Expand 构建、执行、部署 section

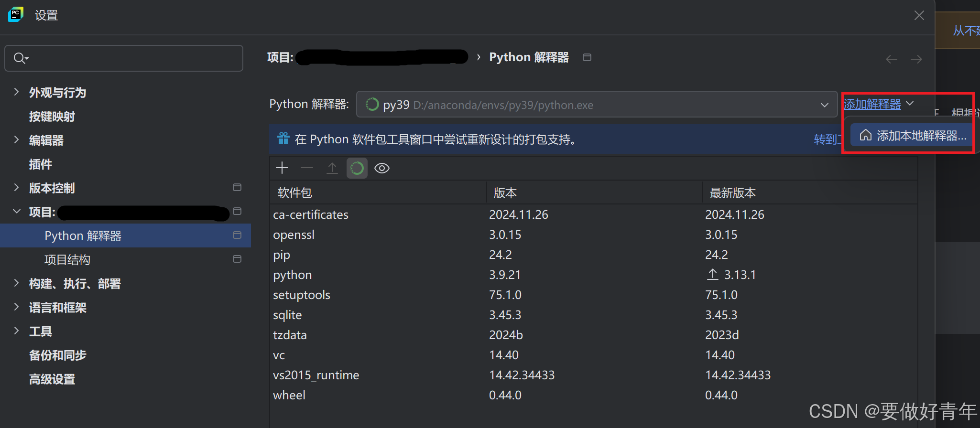tap(17, 283)
